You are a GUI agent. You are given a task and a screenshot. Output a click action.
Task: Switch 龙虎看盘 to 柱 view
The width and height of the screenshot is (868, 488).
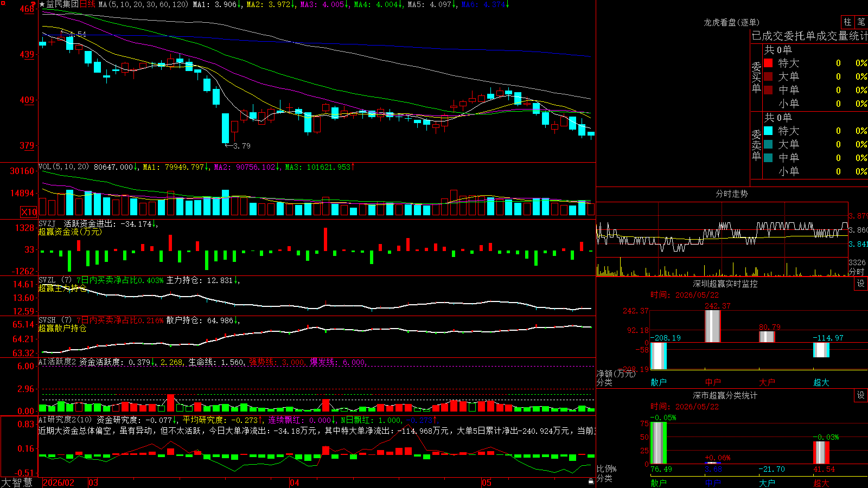pyautogui.click(x=847, y=22)
